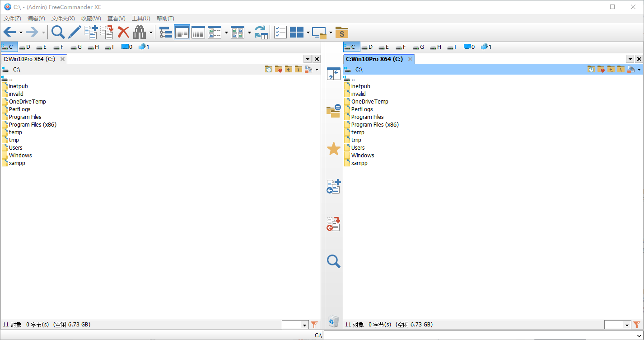Activate the blue pen edit toolbar icon
Image resolution: width=644 pixels, height=340 pixels.
click(74, 32)
